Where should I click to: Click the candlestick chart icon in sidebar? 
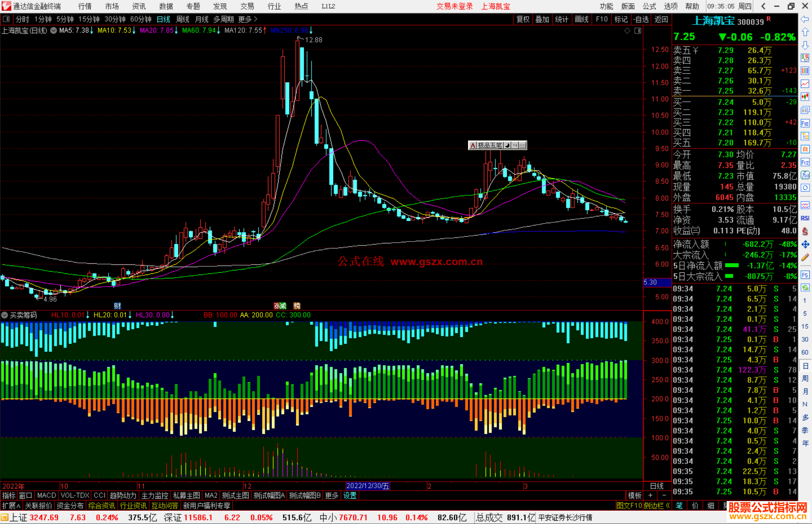[x=805, y=97]
